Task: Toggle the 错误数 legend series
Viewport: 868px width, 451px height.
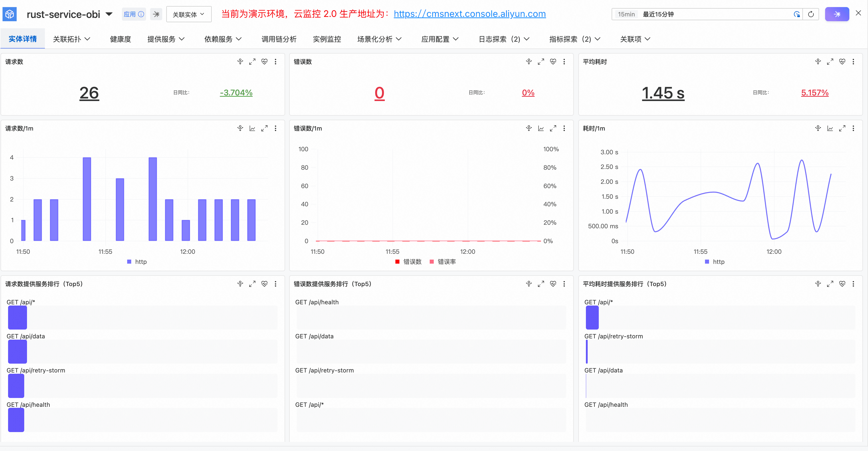Action: [x=409, y=262]
